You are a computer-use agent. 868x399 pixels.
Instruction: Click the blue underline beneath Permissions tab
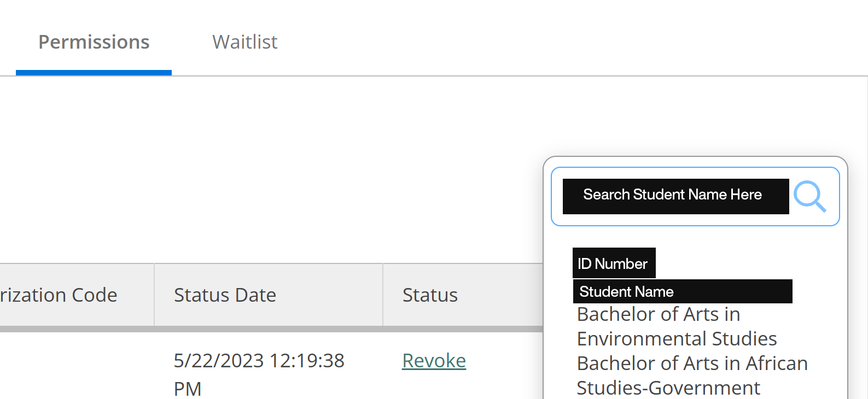(94, 72)
